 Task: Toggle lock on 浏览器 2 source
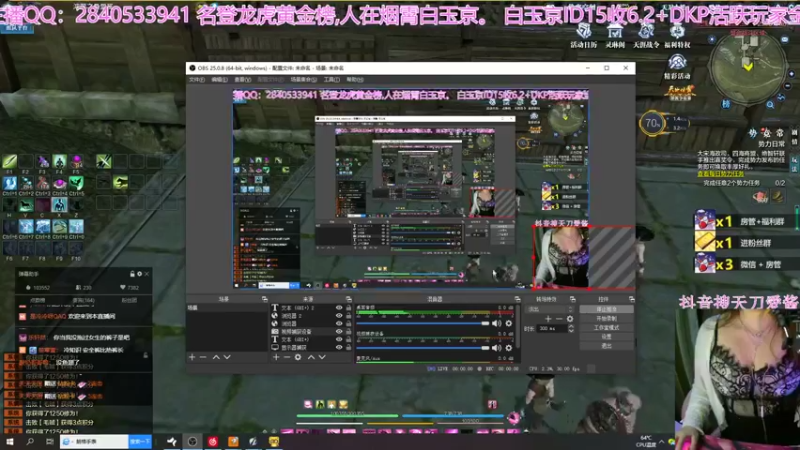(x=348, y=316)
